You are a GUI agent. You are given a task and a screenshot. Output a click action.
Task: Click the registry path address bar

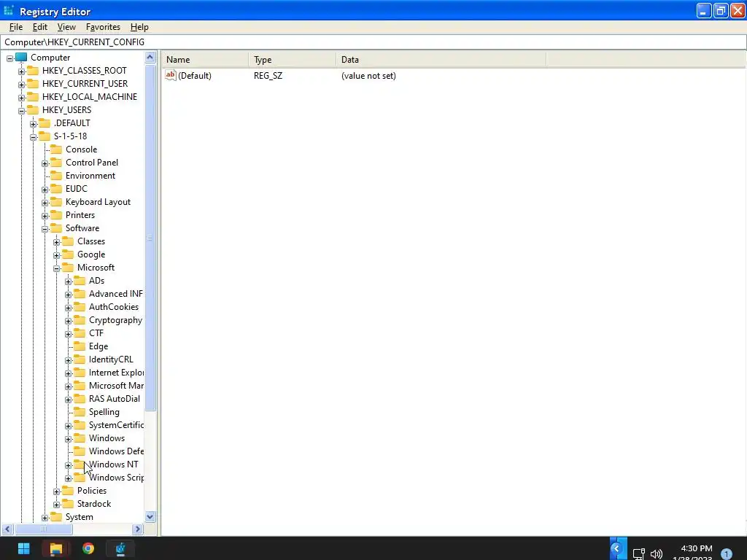(373, 42)
